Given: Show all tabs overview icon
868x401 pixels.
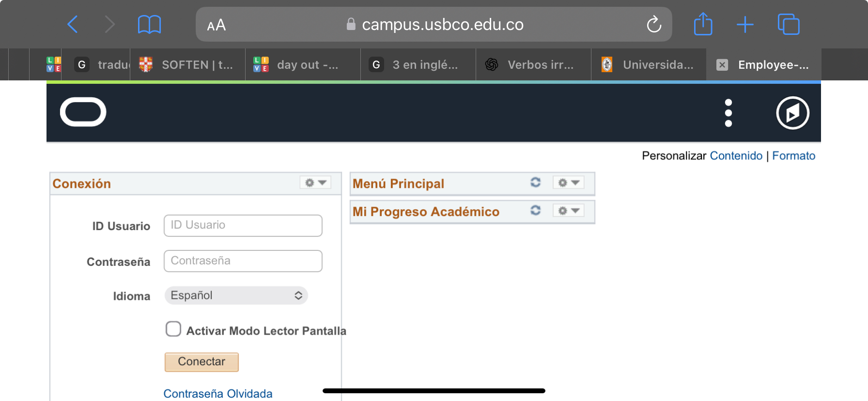Looking at the screenshot, I should pyautogui.click(x=789, y=24).
